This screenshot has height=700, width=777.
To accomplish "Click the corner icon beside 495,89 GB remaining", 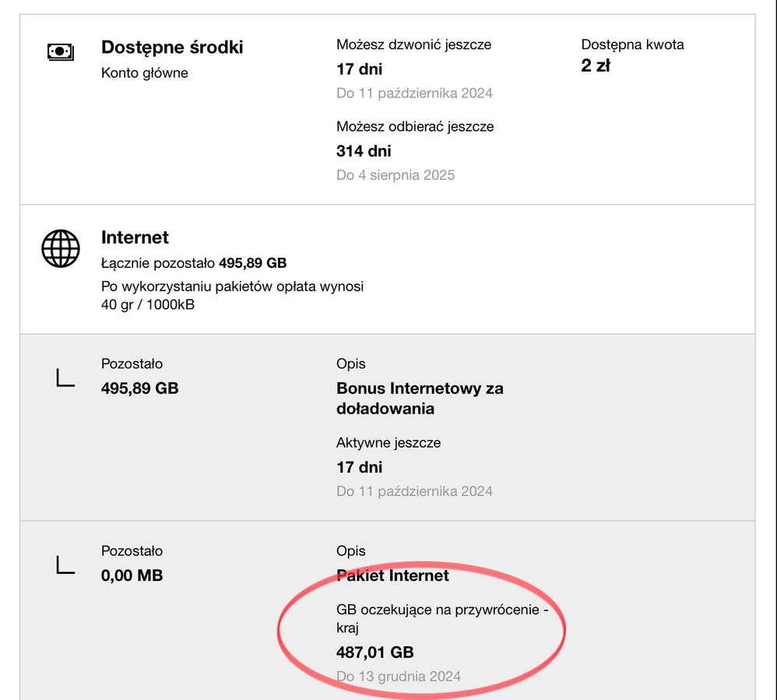I will tap(65, 378).
